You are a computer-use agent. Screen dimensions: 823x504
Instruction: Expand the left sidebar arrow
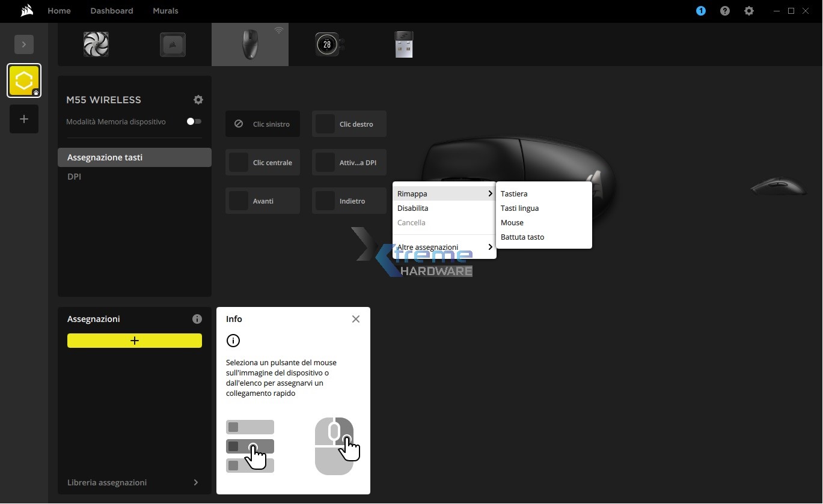pos(24,44)
